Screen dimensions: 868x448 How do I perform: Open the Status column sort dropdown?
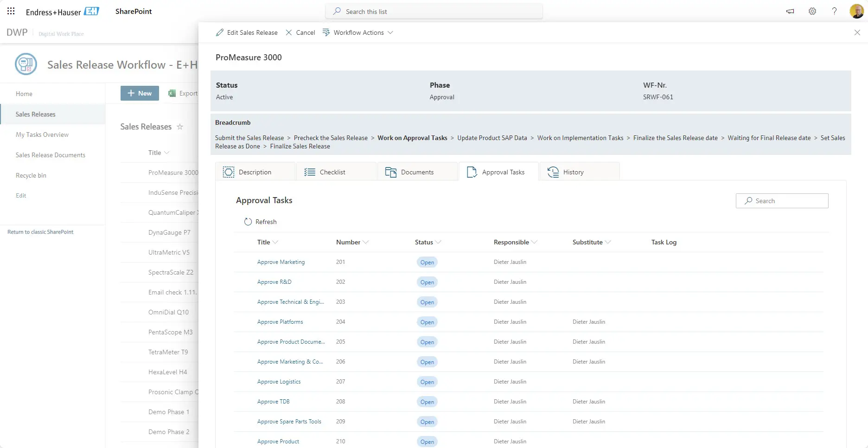point(438,242)
